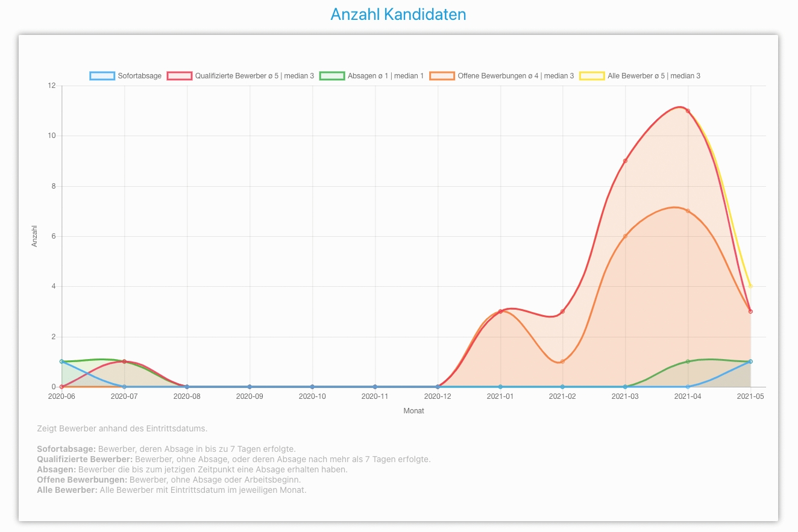Toggle the Sofortabsage series label
Screen dimensions: 798x532
139,76
